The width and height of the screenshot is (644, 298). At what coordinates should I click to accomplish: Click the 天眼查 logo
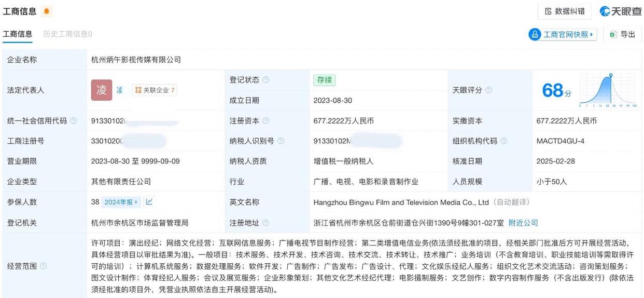[620, 11]
